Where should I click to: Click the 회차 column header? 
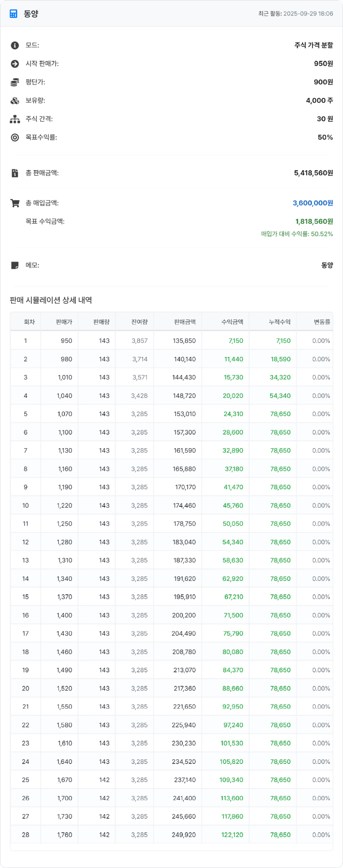[x=25, y=321]
